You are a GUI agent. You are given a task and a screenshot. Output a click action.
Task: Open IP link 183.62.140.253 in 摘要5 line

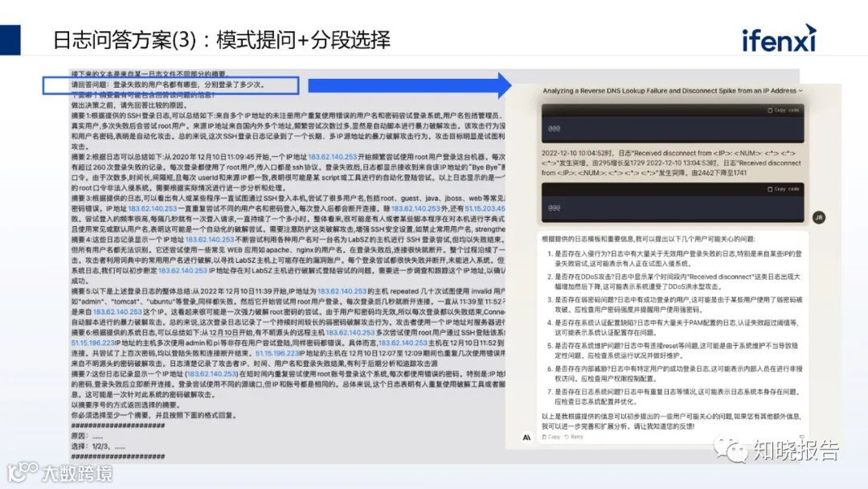pos(342,291)
